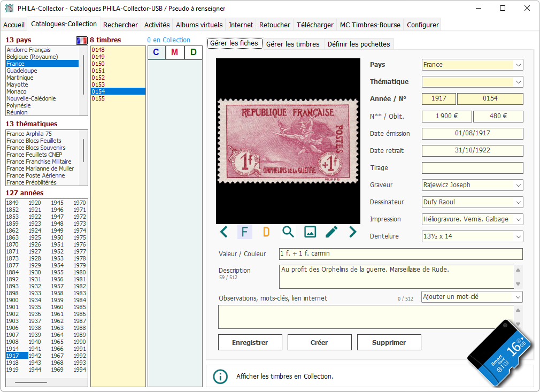Click the image picture icon under the stamp
Viewport: 540px width, 392px height.
click(x=310, y=232)
